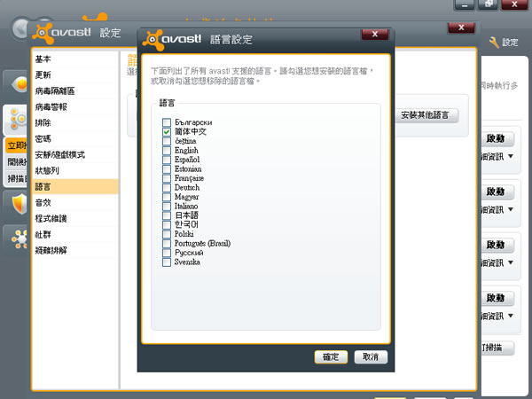Click the first 啟動 scan button

(x=497, y=138)
